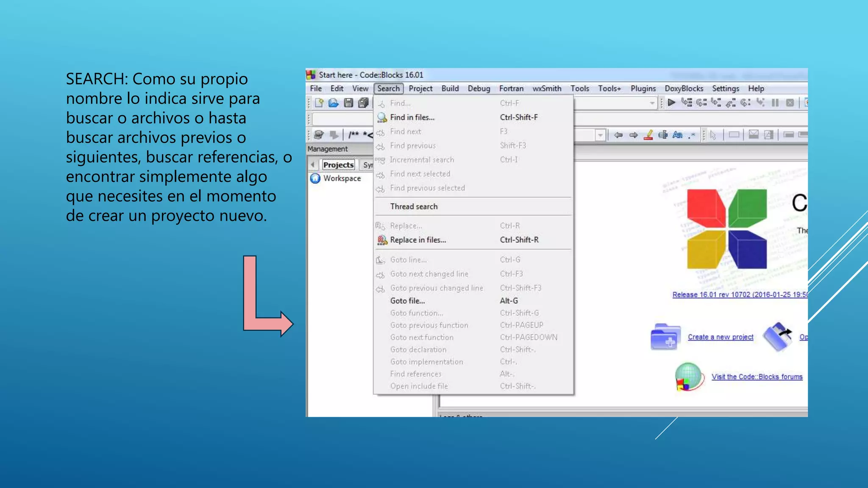868x488 pixels.
Task: Select the 'Thread search' menu entry
Action: tap(414, 206)
